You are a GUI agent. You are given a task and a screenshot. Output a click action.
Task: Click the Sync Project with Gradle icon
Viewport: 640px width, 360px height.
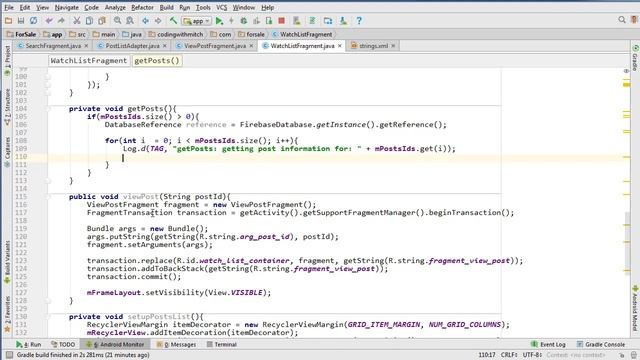click(312, 20)
